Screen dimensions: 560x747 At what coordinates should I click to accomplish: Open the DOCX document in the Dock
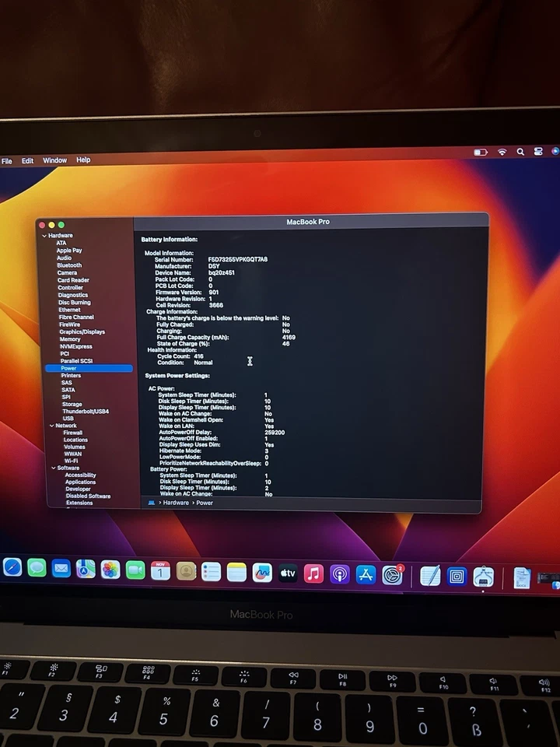tap(522, 578)
